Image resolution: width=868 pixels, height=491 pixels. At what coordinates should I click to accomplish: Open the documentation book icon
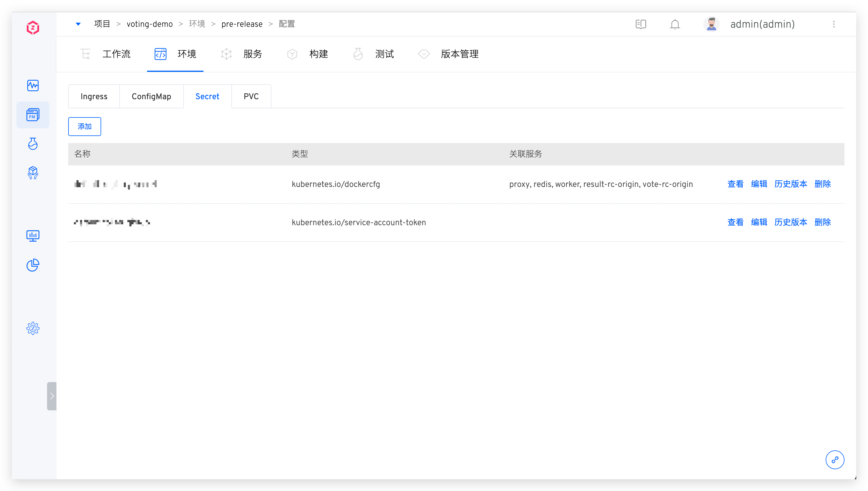coord(640,24)
